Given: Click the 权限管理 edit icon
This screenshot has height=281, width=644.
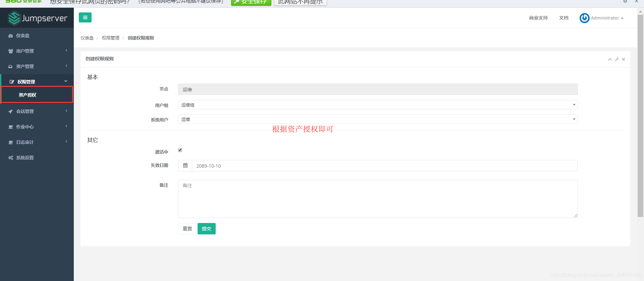Looking at the screenshot, I should 12,82.
